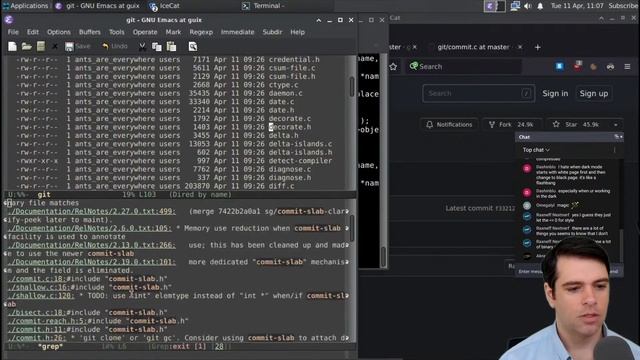
Task: Open the File menu in Emacs
Action: pos(13,32)
